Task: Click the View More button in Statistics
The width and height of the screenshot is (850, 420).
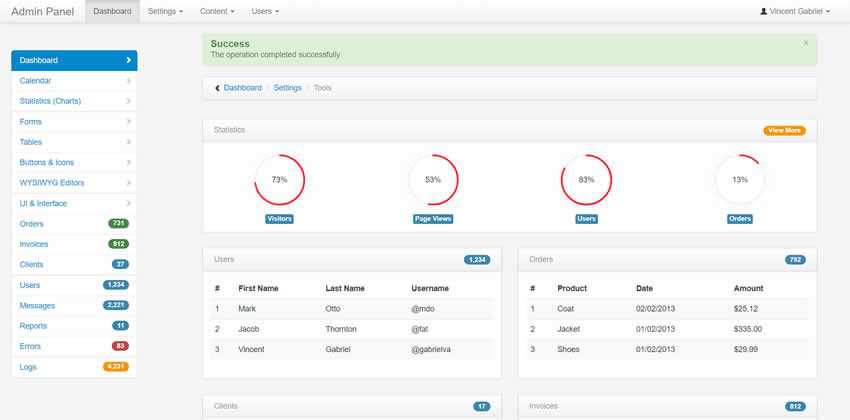Action: pyautogui.click(x=784, y=130)
